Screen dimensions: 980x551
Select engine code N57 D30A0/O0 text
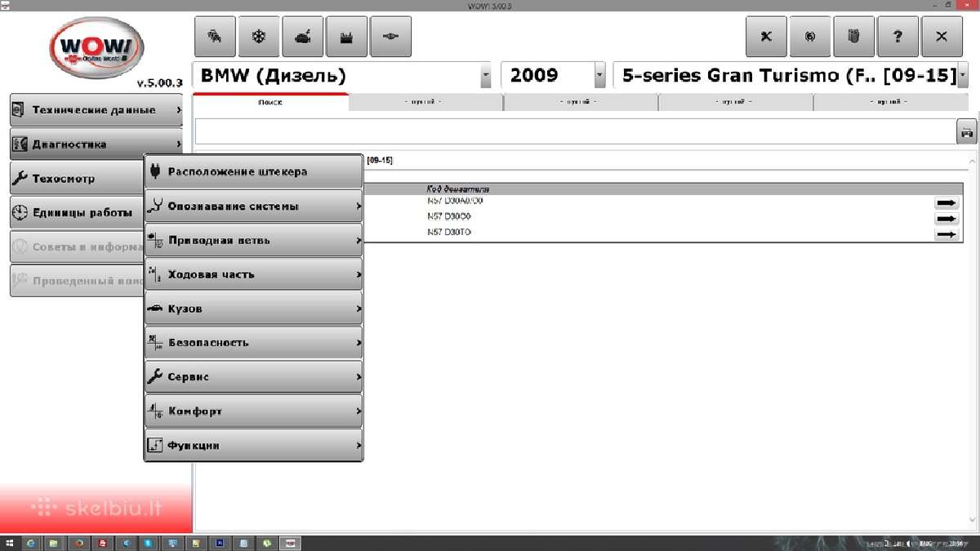455,201
